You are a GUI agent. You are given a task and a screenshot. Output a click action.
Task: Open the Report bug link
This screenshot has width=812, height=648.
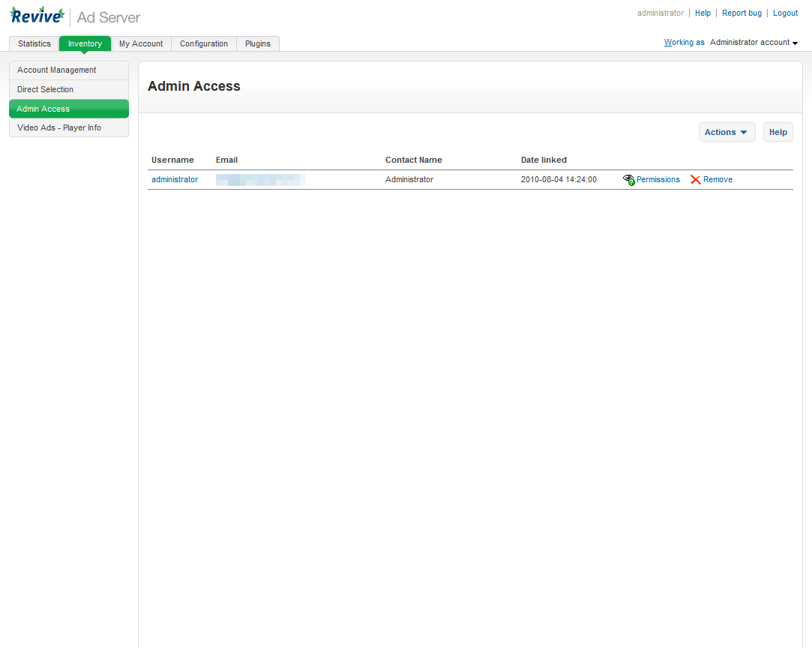[742, 13]
